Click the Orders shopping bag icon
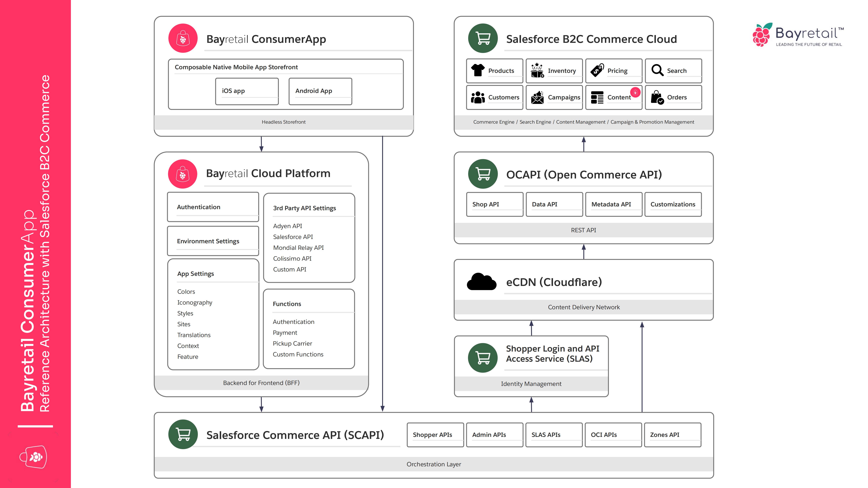The height and width of the screenshot is (488, 868). click(657, 97)
